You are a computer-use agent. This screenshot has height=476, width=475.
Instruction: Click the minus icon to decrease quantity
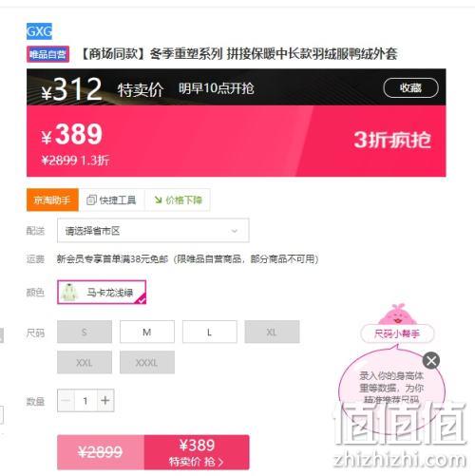coord(66,400)
